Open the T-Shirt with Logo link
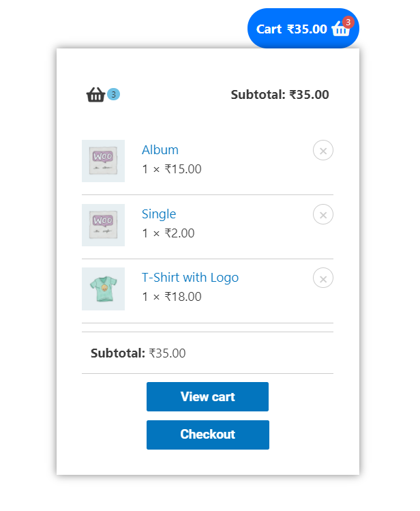The width and height of the screenshot is (420, 511). click(190, 278)
